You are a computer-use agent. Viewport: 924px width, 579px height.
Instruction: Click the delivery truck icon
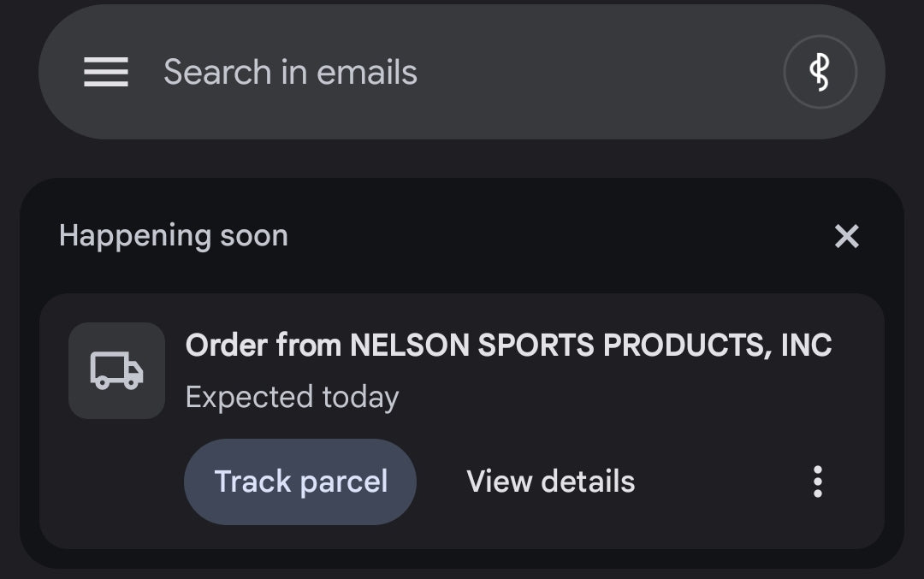[116, 370]
